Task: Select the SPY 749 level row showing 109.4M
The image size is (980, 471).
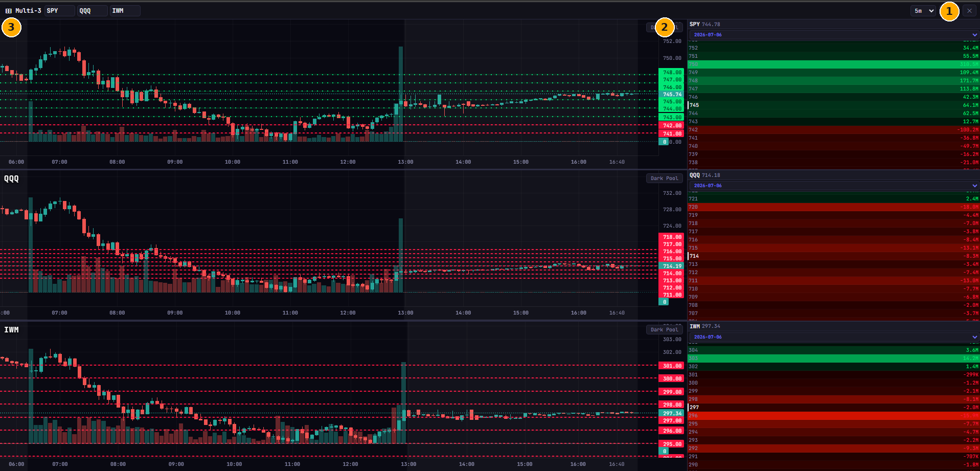Action: click(833, 73)
